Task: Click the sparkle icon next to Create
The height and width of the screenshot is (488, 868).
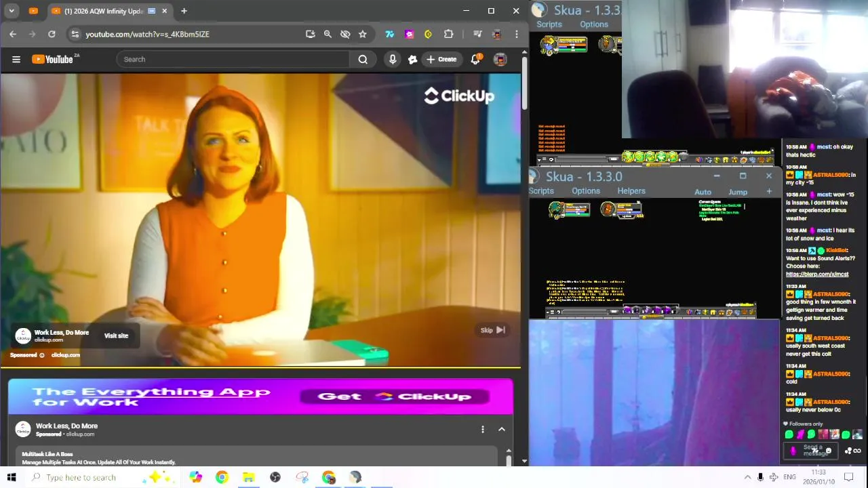Action: pyautogui.click(x=412, y=59)
